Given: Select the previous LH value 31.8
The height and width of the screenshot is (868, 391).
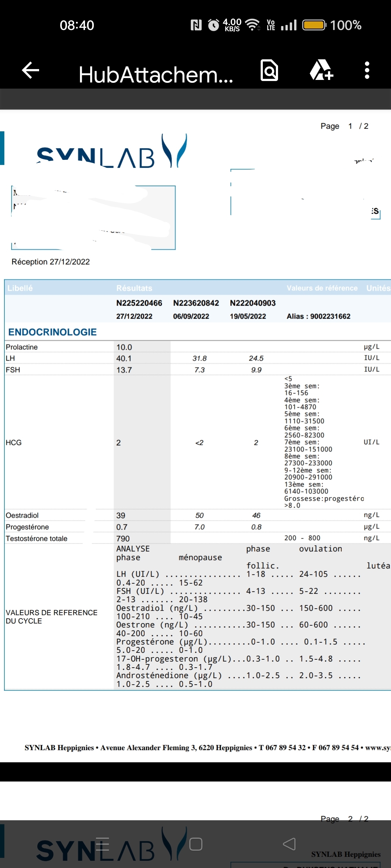Looking at the screenshot, I should point(199,358).
